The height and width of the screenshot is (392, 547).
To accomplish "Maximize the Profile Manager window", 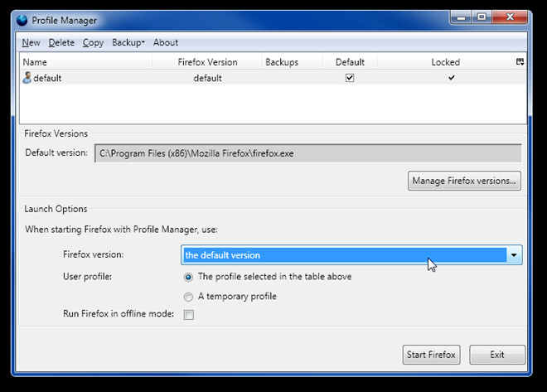I will [482, 17].
